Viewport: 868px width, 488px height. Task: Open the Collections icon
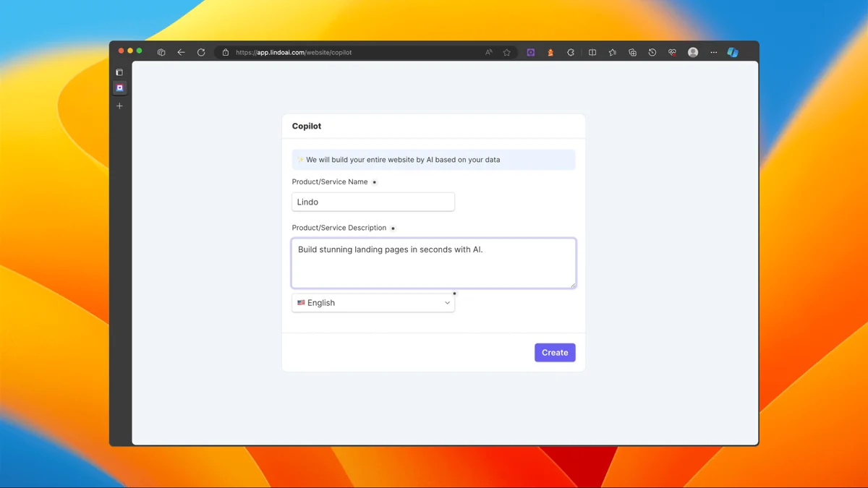pos(632,52)
